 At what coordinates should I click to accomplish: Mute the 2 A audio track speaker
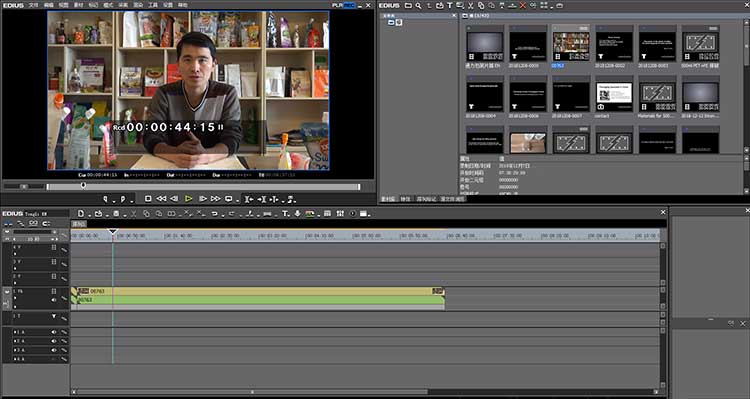pyautogui.click(x=54, y=341)
